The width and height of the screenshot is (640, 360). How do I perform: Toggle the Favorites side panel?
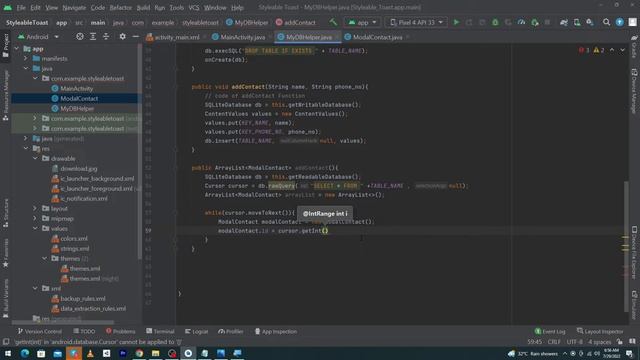coord(6,253)
